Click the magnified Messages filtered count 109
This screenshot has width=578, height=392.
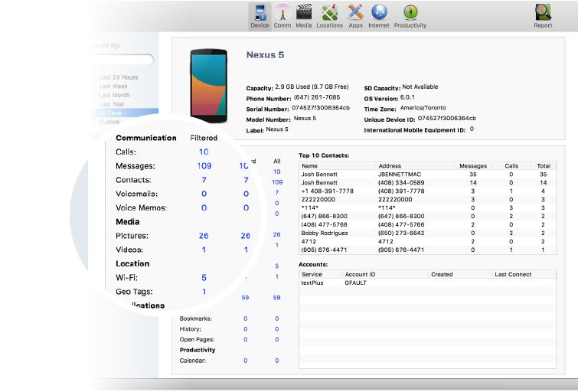(204, 166)
